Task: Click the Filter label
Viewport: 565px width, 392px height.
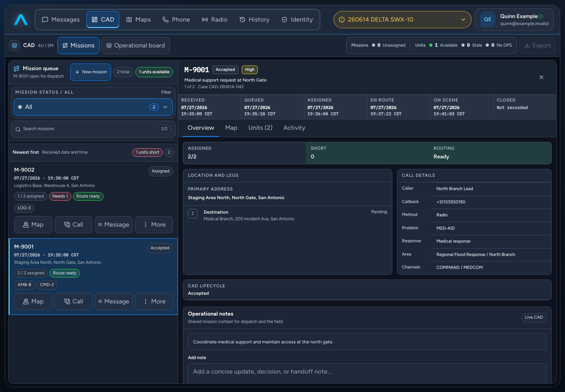Action: 166,93
